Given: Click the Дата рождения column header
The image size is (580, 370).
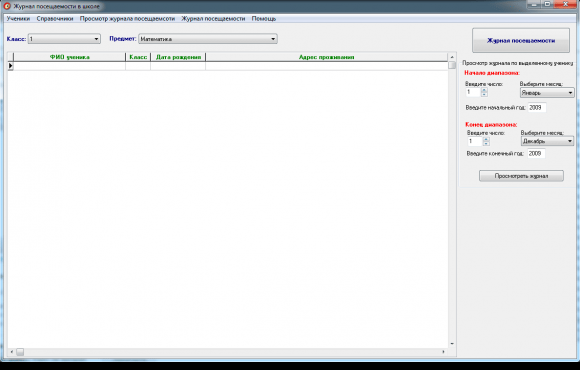Looking at the screenshot, I should 178,57.
